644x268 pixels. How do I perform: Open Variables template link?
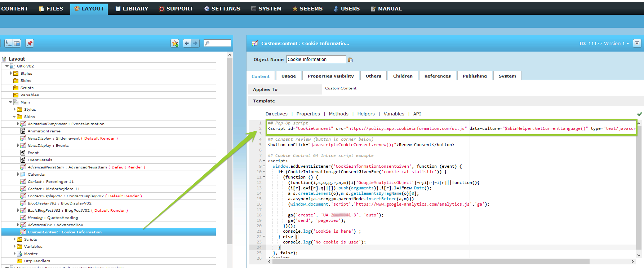[394, 114]
